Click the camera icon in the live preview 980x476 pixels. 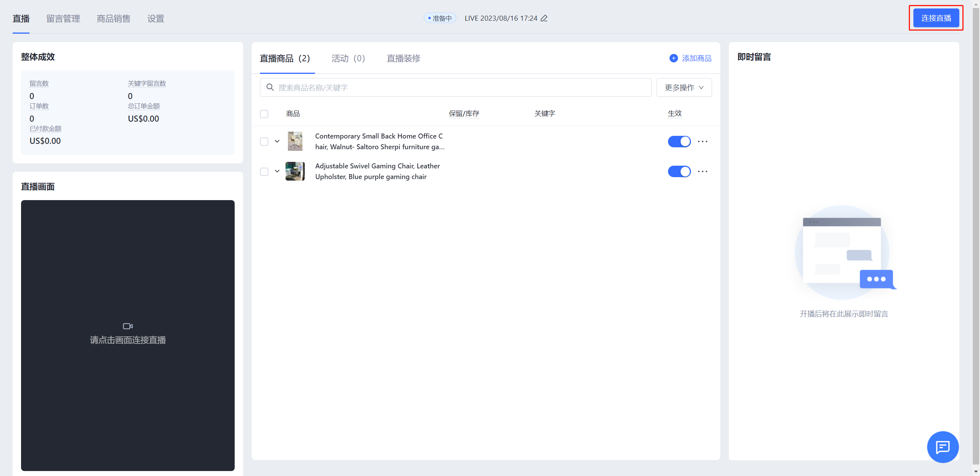(x=128, y=326)
